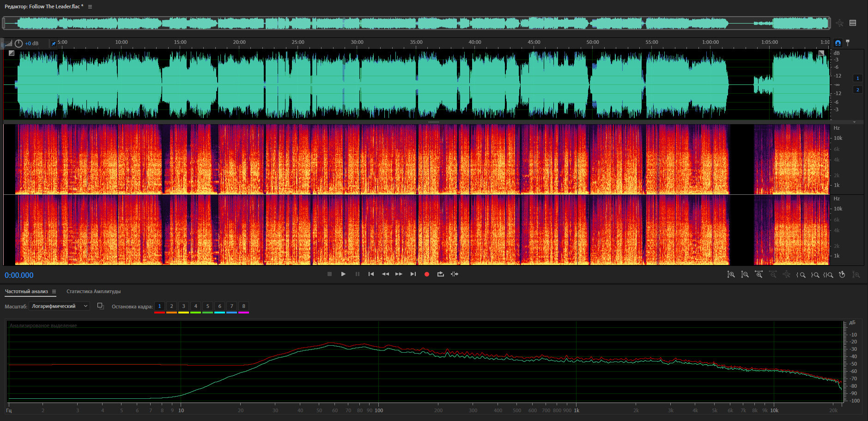Toggle channel 2 enable button

click(x=858, y=90)
